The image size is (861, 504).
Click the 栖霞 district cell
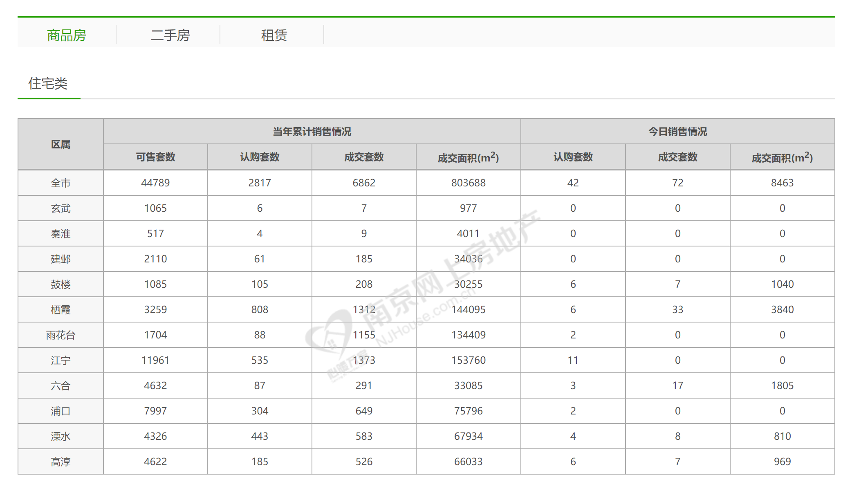[x=61, y=309]
